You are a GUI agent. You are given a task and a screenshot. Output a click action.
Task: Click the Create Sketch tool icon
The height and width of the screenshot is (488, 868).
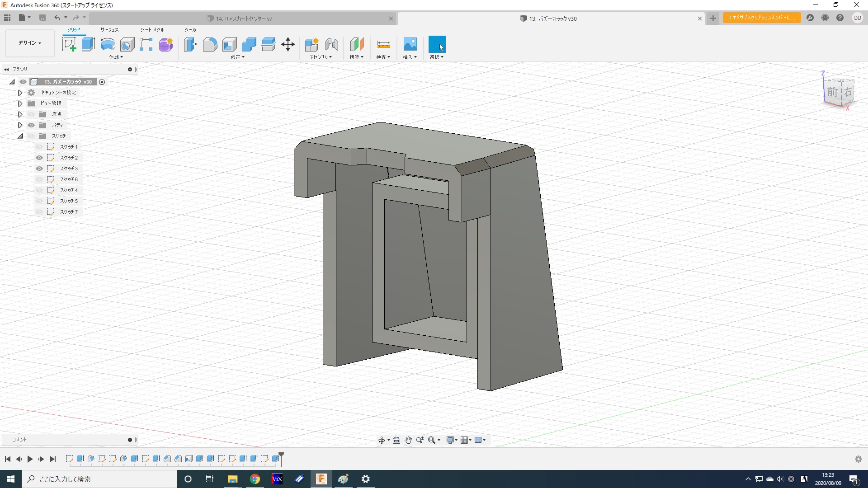click(x=69, y=44)
